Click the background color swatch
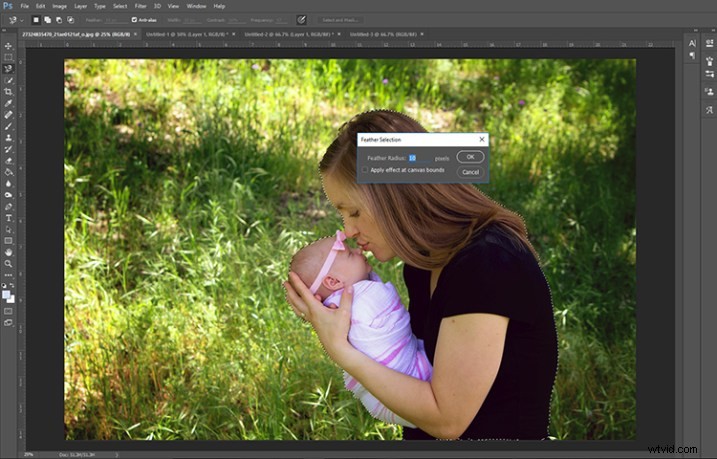 (x=11, y=300)
